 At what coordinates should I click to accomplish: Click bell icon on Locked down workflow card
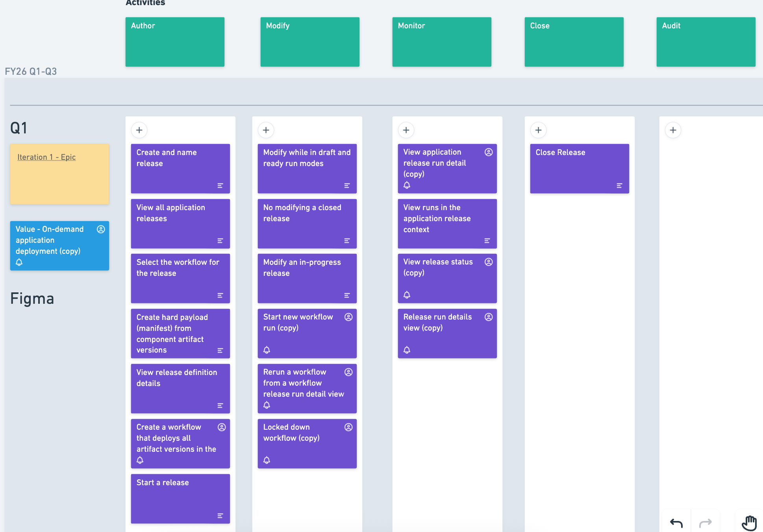coord(267,460)
